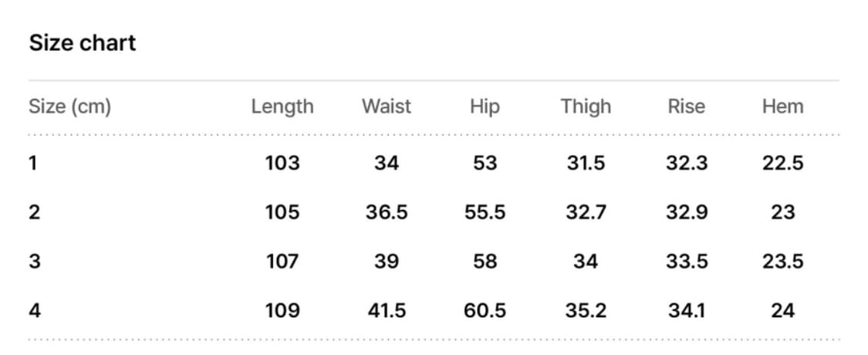Select size 2 row label
The height and width of the screenshot is (355, 868).
(34, 212)
